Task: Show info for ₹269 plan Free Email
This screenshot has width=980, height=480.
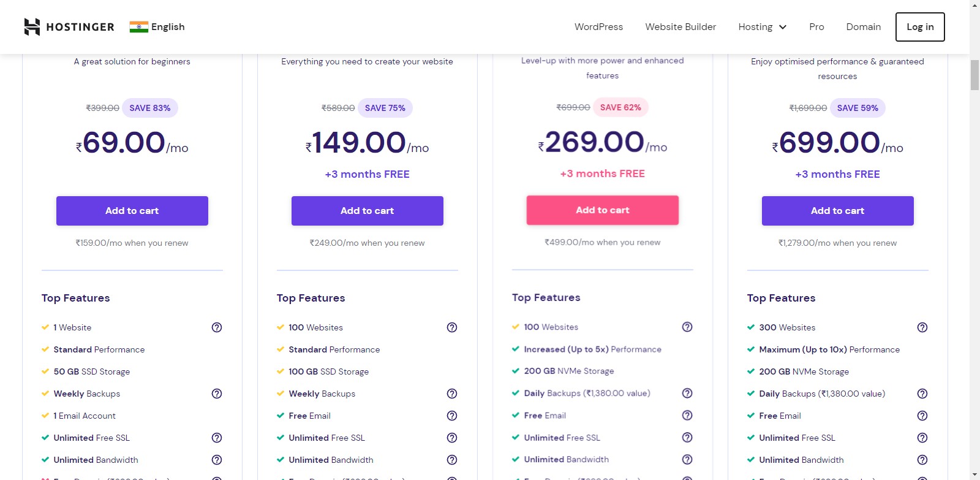Action: [x=687, y=415]
